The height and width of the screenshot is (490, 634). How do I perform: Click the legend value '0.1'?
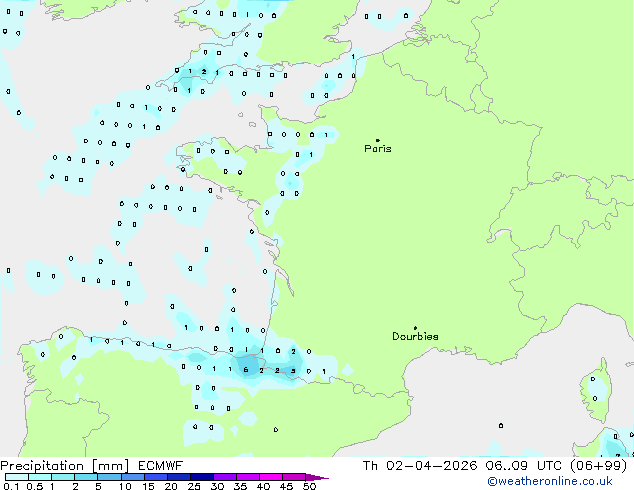point(11,486)
